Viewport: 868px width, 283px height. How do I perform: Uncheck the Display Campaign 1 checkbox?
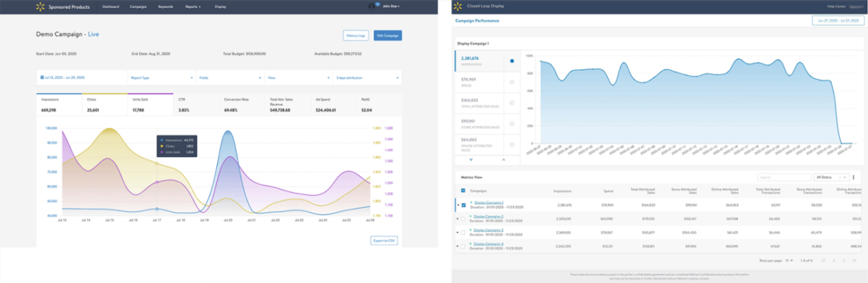(463, 204)
